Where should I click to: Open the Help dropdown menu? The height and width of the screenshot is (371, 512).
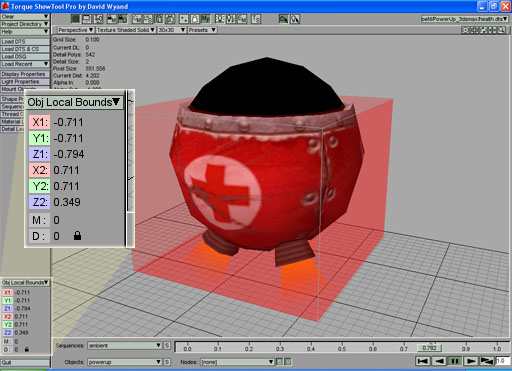tap(25, 32)
